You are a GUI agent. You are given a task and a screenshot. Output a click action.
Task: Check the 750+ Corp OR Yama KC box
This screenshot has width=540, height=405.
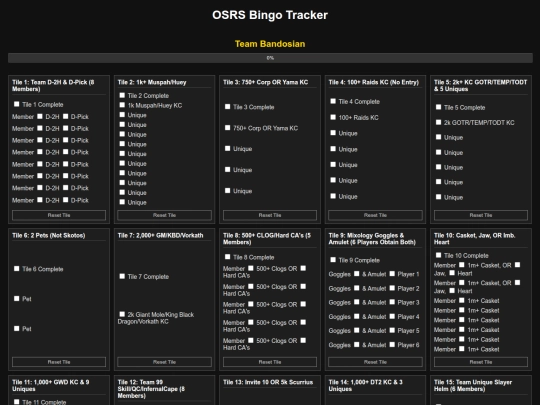coord(227,128)
